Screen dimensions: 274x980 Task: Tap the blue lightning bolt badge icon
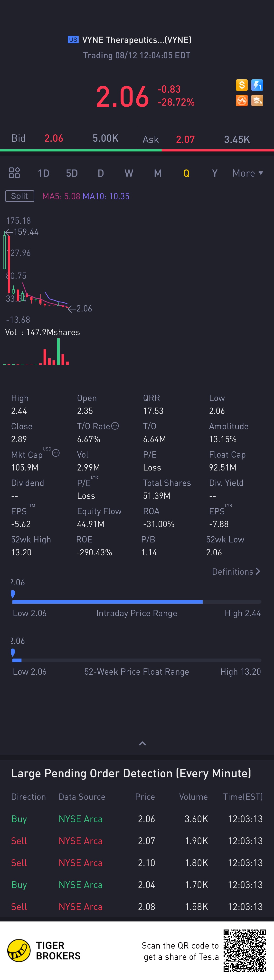click(257, 85)
